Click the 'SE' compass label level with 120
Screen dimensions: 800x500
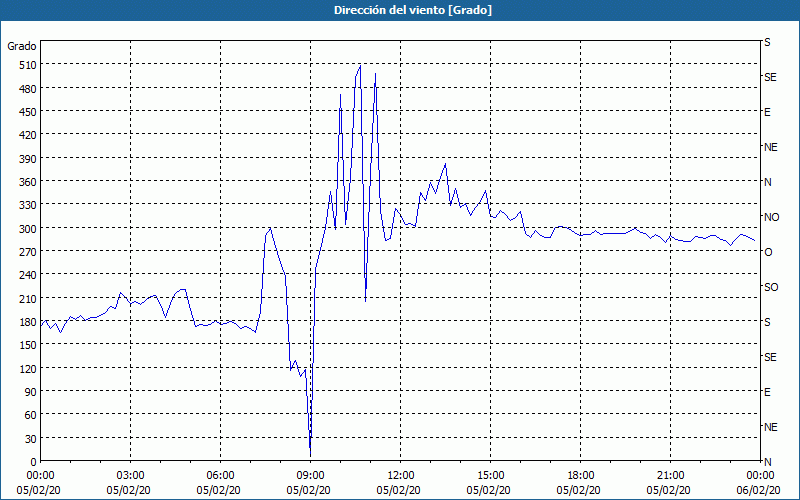point(770,357)
